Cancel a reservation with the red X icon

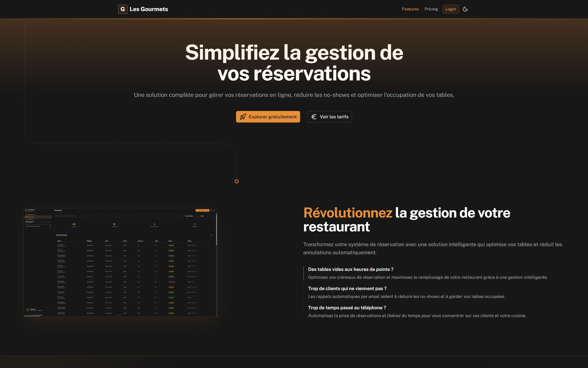tap(197, 245)
